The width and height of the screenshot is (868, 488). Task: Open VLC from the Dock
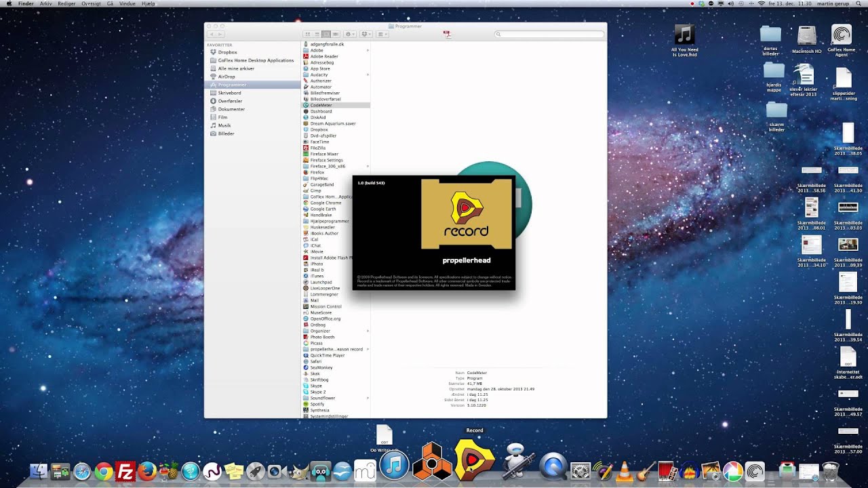coord(623,472)
